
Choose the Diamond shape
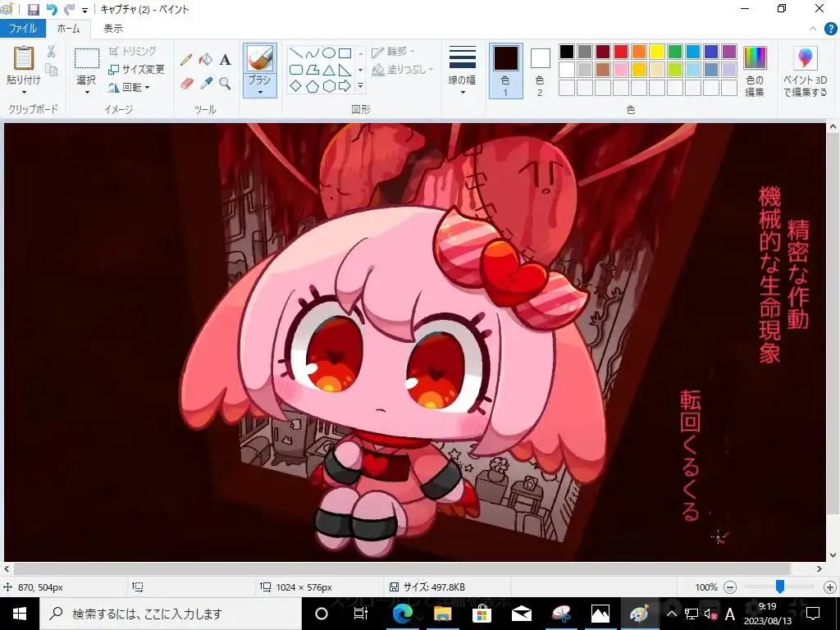click(x=296, y=85)
